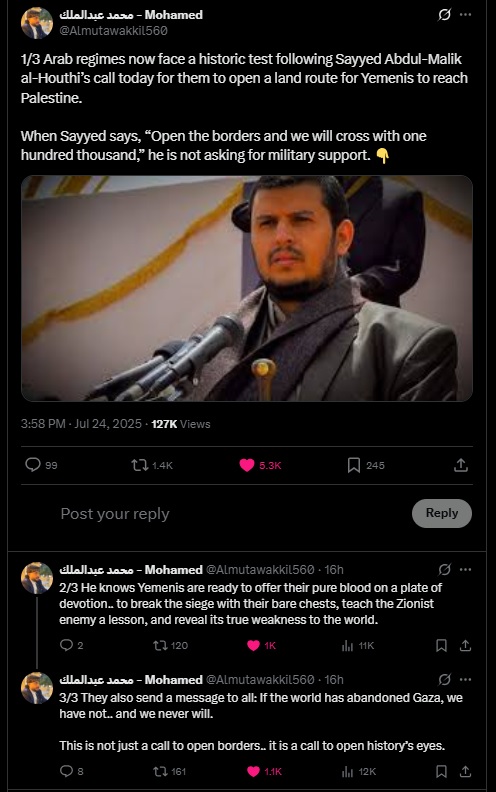This screenshot has height=792, width=496.
Task: Open the al-Houthi photo in main post
Action: (247, 288)
